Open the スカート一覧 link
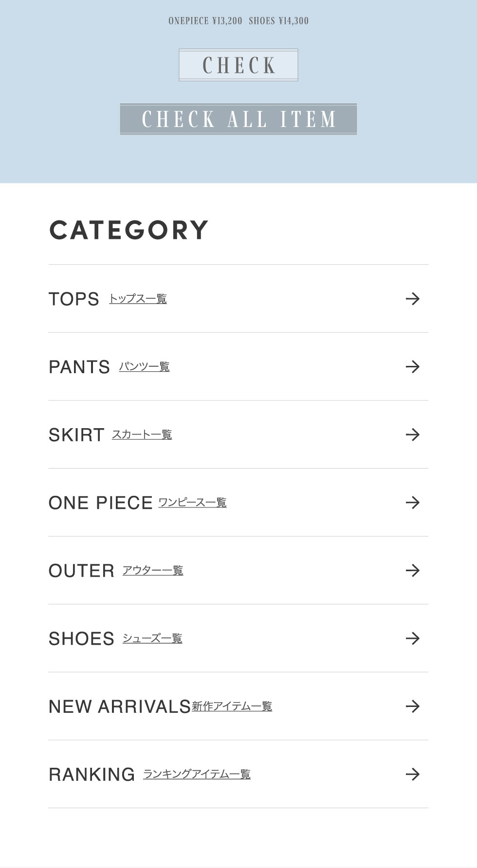477x868 pixels. (x=142, y=434)
